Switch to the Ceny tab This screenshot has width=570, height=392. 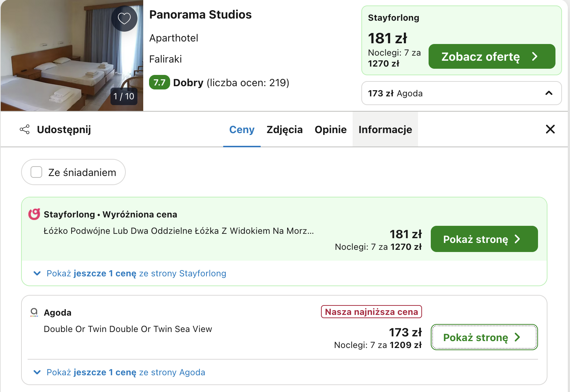(242, 129)
